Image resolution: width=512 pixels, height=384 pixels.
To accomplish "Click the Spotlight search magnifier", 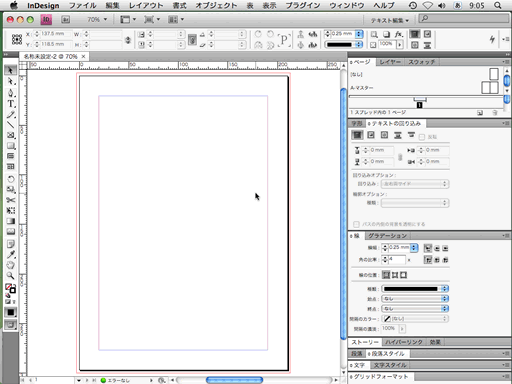I will pos(498,6).
